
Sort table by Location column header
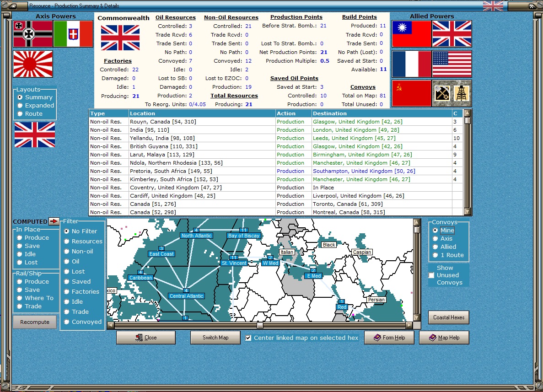202,113
